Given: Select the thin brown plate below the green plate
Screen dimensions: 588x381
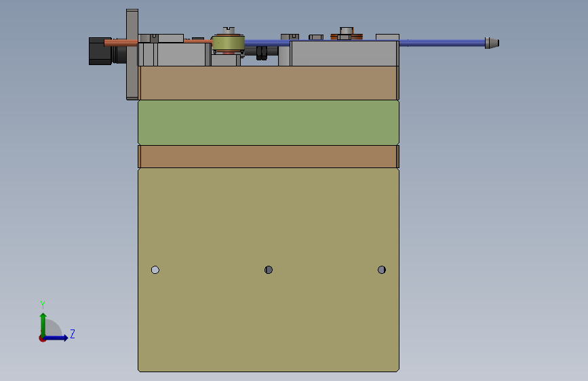Looking at the screenshot, I should click(269, 157).
